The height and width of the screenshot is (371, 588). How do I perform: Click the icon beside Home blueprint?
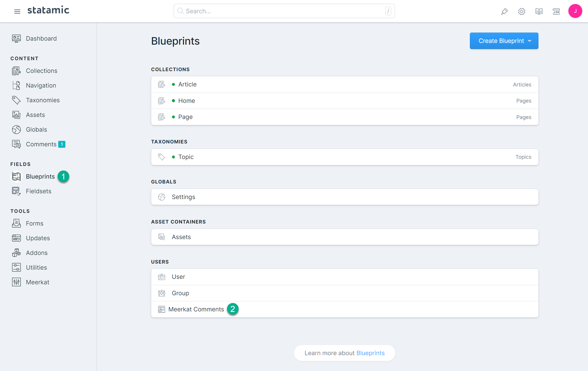point(162,101)
